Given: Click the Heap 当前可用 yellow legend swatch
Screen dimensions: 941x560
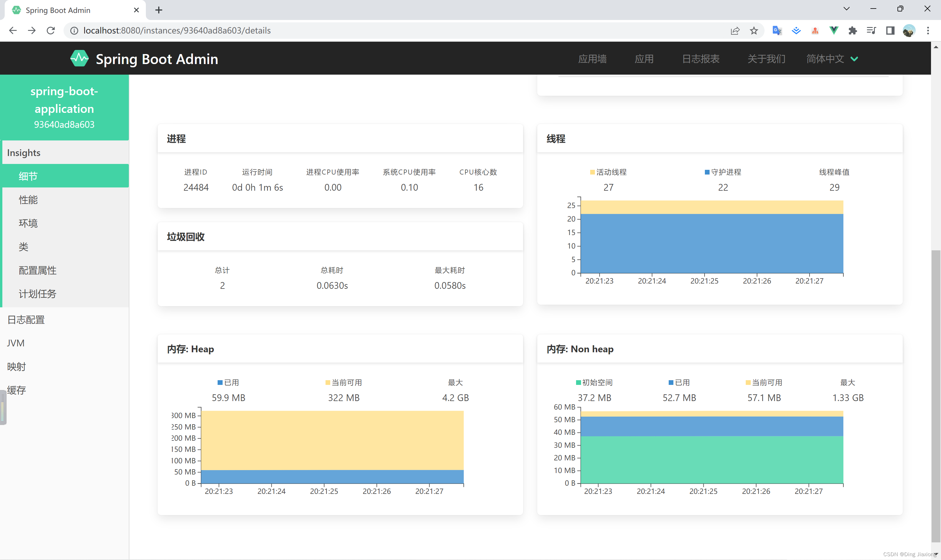Looking at the screenshot, I should coord(327,383).
